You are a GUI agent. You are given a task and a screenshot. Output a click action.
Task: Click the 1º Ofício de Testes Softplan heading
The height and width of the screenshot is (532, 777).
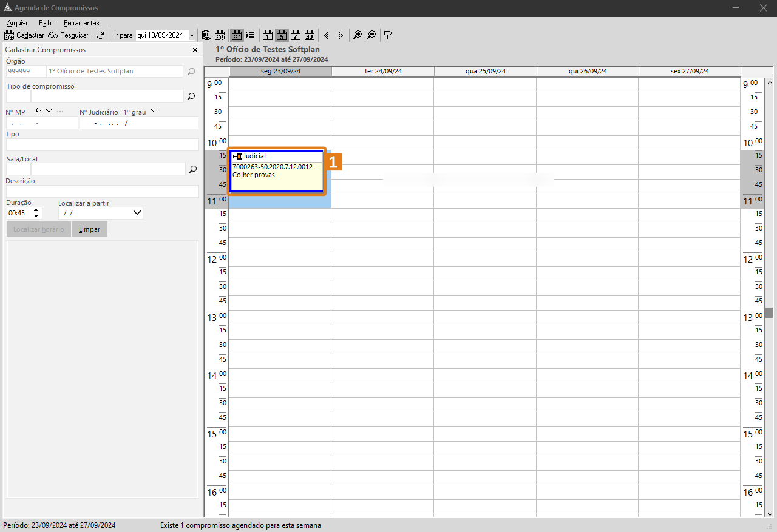click(x=268, y=50)
